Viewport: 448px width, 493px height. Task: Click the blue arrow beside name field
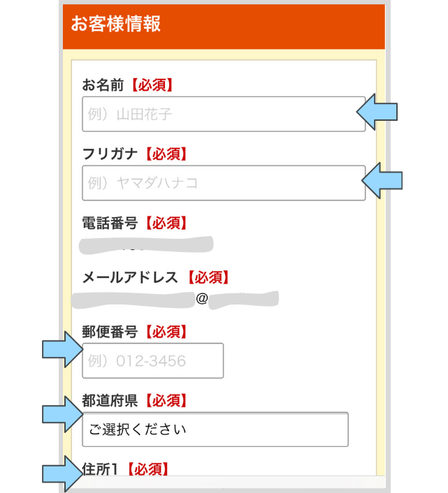[x=377, y=112]
